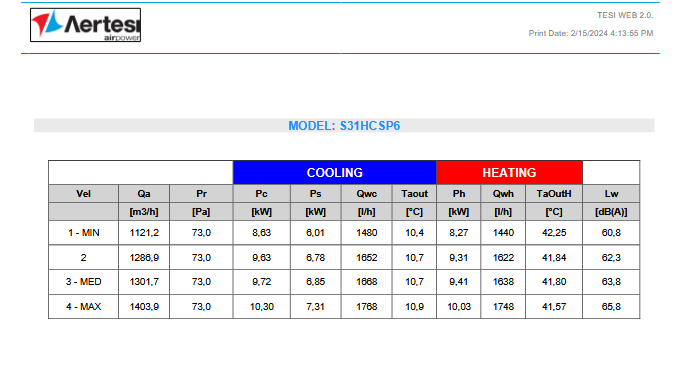Click the 3 - MED row label
This screenshot has width=683, height=384.
84,282
